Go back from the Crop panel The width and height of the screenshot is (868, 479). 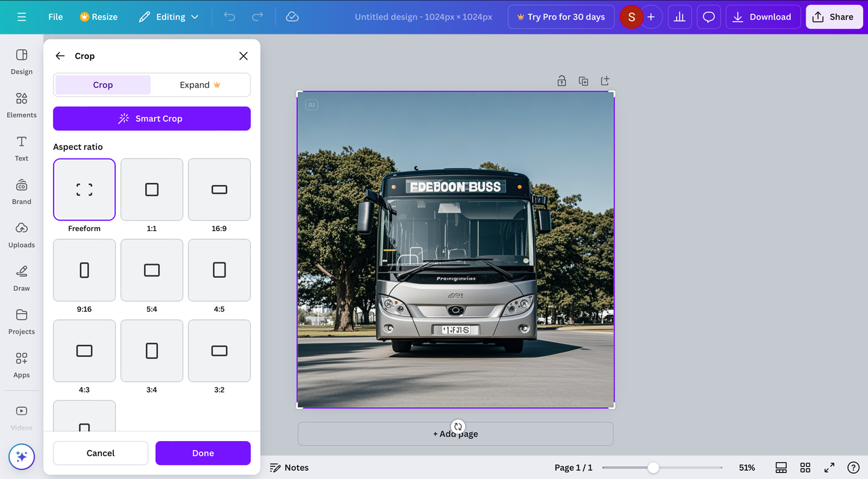(x=60, y=56)
